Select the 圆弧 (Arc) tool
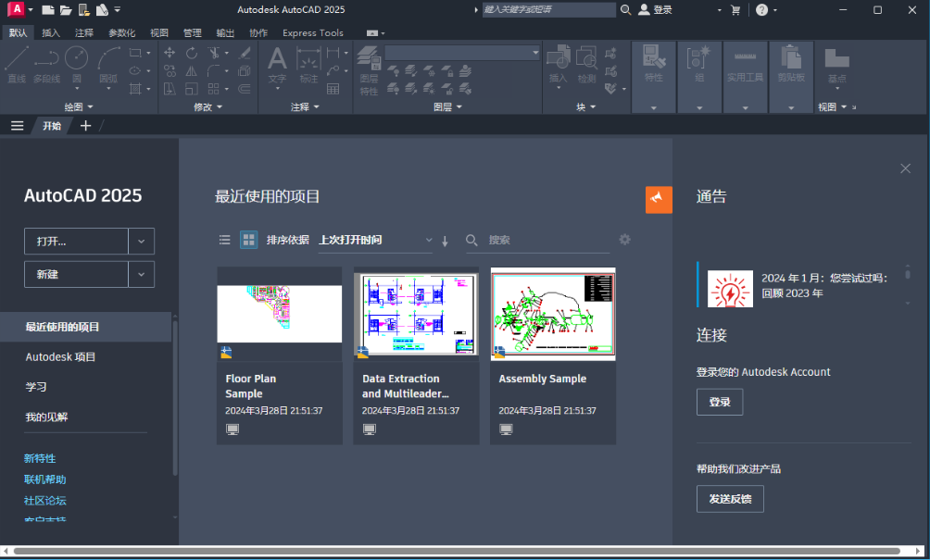 click(108, 67)
